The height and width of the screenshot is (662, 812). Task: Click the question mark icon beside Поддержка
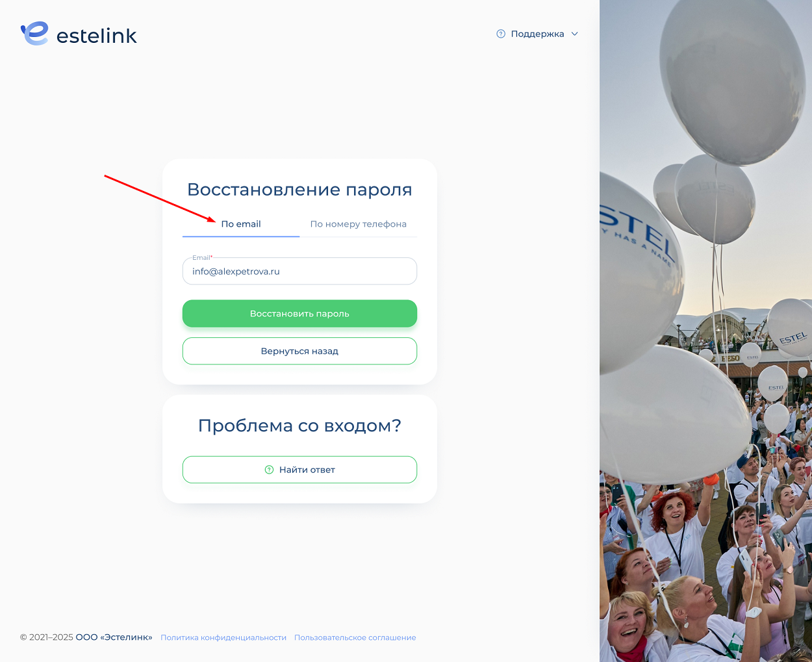pyautogui.click(x=501, y=34)
